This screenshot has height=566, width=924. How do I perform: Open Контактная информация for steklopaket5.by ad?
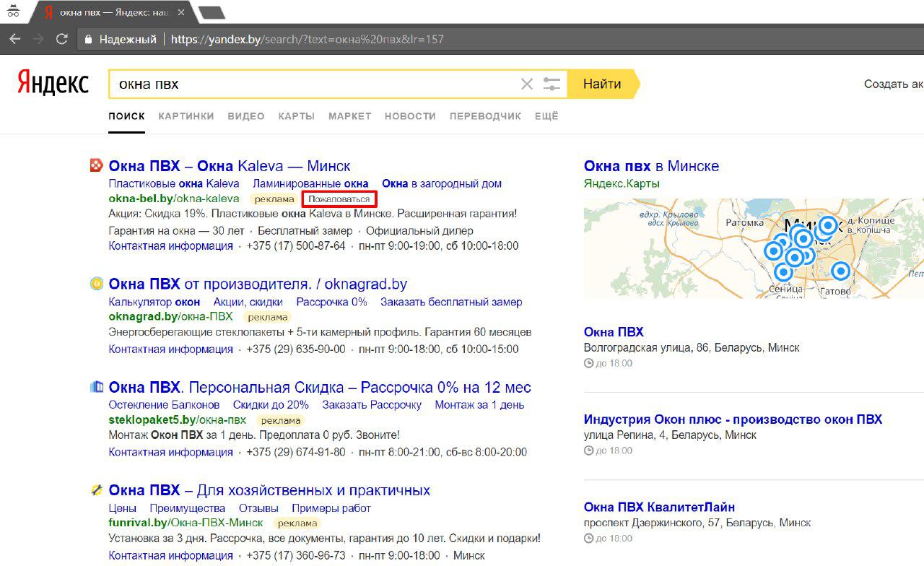170,452
